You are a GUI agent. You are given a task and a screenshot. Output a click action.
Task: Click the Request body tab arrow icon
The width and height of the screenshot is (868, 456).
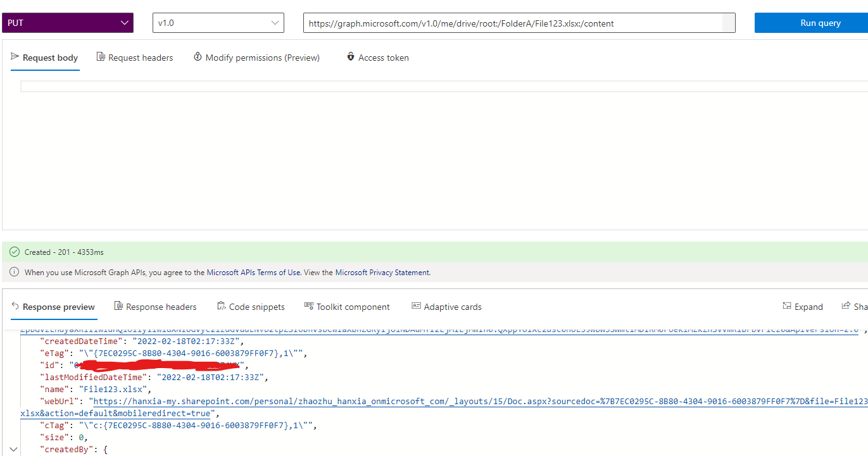point(15,57)
